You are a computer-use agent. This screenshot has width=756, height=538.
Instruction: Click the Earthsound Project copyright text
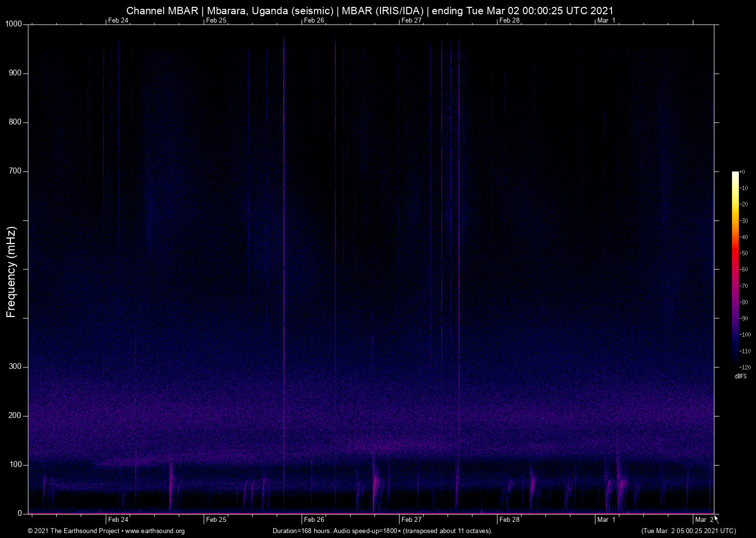pyautogui.click(x=73, y=531)
